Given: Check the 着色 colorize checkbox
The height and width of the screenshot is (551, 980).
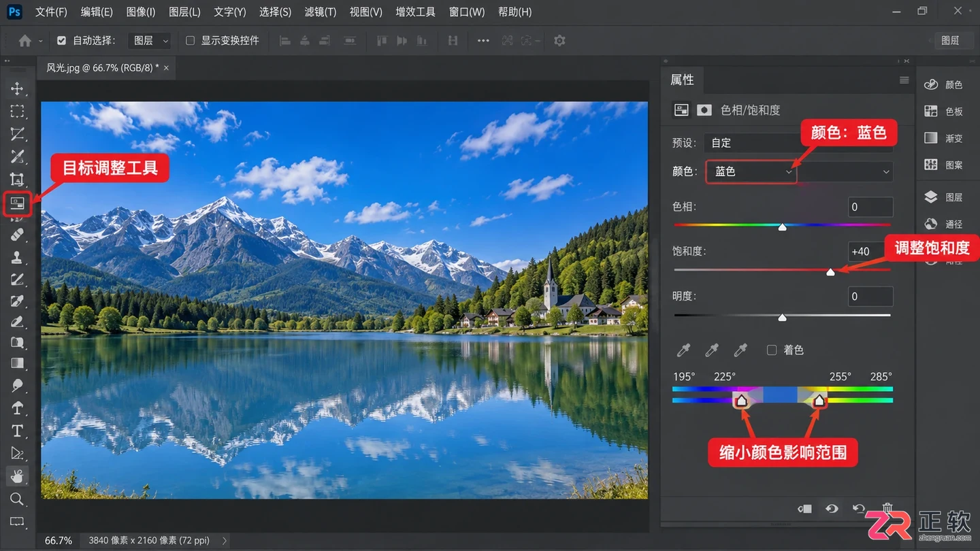Looking at the screenshot, I should click(x=772, y=350).
